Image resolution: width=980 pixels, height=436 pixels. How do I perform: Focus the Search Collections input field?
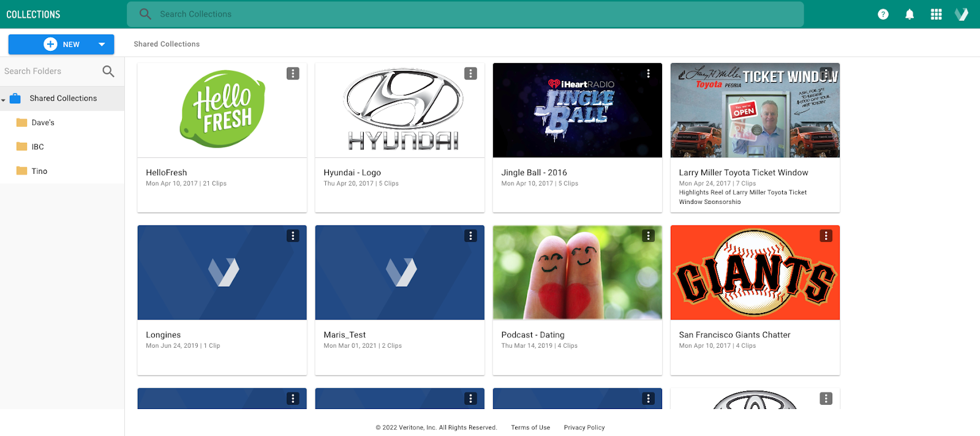pyautogui.click(x=466, y=14)
